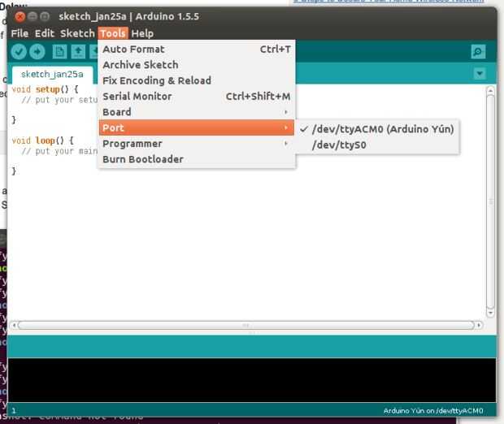The image size is (504, 424).
Task: Expand the Board submenu
Action: coord(197,112)
